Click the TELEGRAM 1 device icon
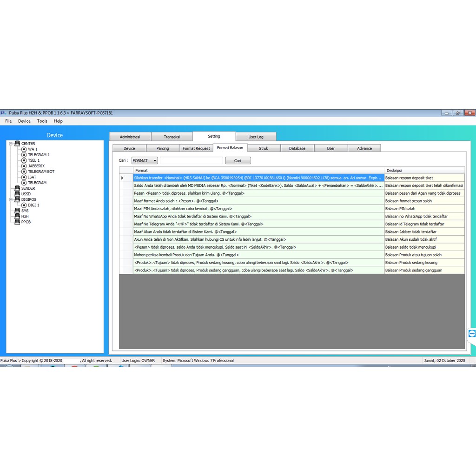The width and height of the screenshot is (476, 476). click(x=24, y=154)
